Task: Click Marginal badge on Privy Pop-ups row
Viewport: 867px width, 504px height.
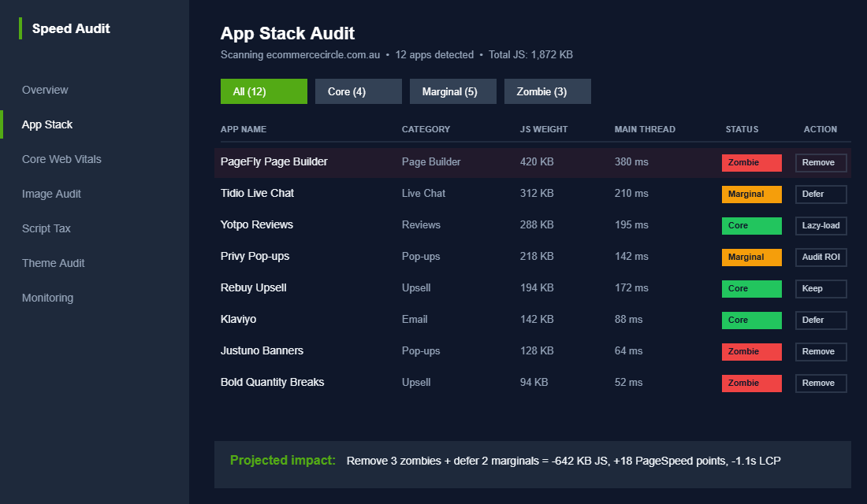Action: tap(751, 257)
